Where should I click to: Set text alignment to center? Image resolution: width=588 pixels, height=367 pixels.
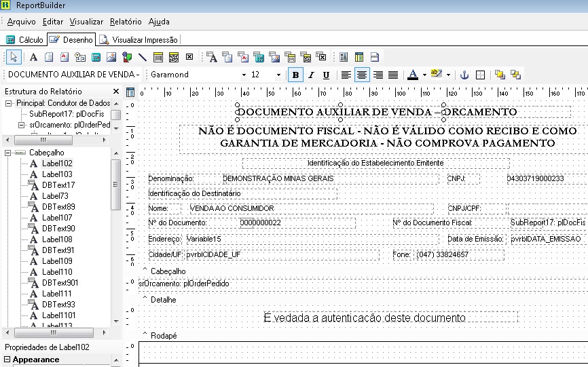tap(361, 75)
